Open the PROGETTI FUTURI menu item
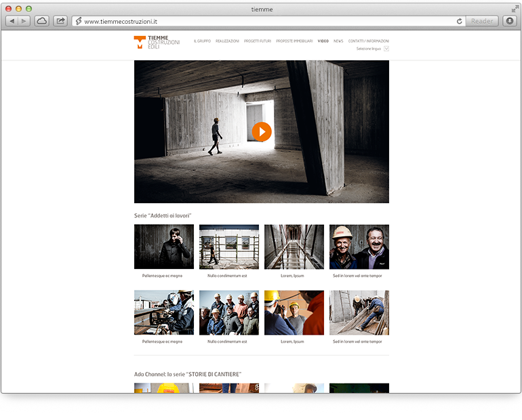The image size is (522, 420). click(258, 41)
